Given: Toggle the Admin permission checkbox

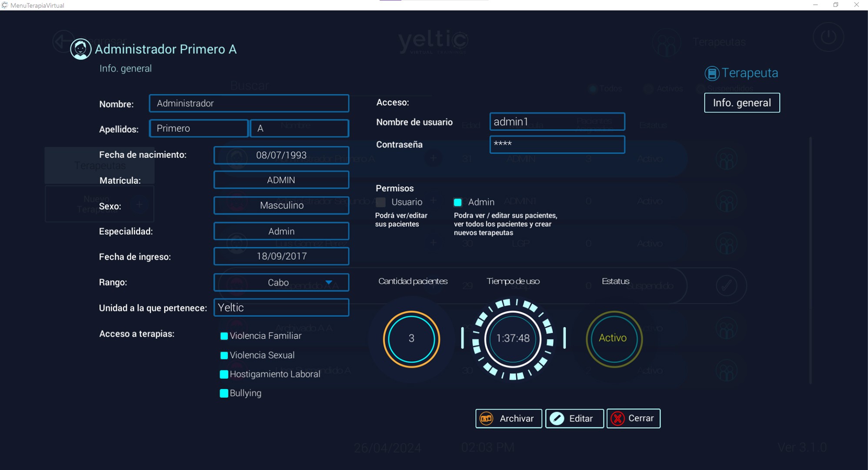Looking at the screenshot, I should click(x=457, y=202).
